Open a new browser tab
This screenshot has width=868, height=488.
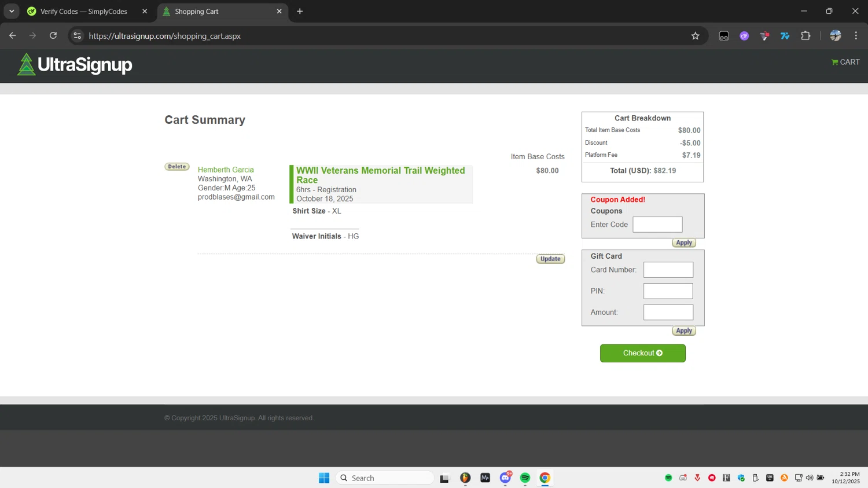pyautogui.click(x=300, y=12)
